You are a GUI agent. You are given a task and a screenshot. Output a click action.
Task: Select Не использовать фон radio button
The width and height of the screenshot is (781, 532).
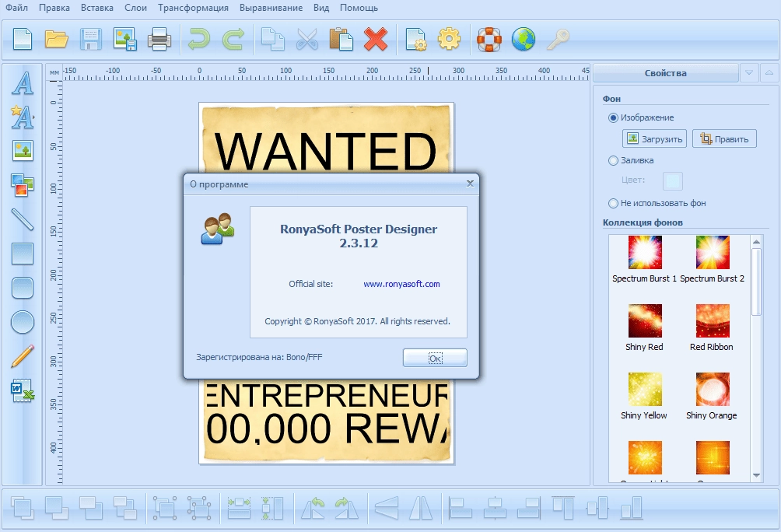613,203
